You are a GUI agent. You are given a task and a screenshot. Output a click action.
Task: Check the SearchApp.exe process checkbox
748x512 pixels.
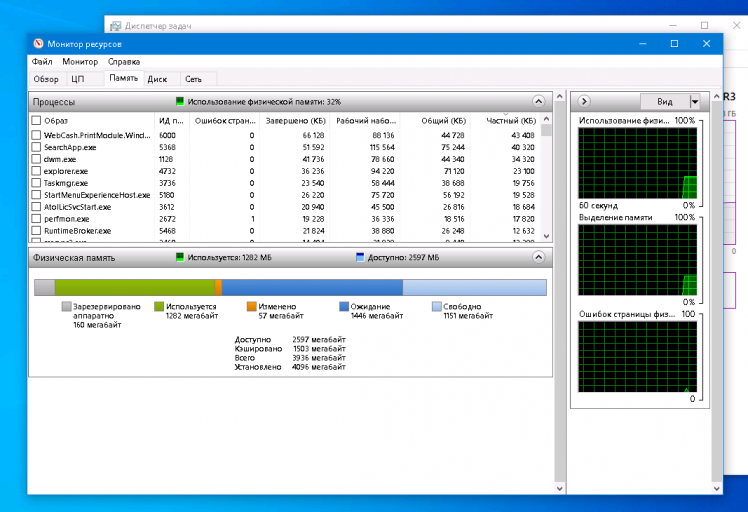point(36,147)
